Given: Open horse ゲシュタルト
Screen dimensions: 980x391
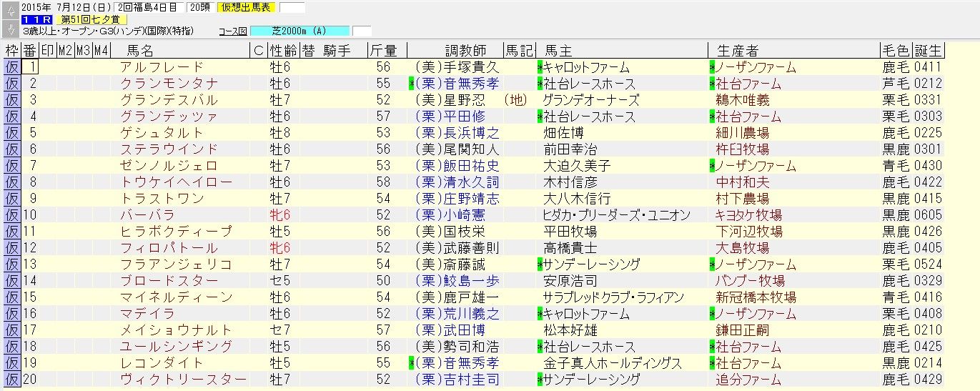Looking at the screenshot, I should 162,133.
